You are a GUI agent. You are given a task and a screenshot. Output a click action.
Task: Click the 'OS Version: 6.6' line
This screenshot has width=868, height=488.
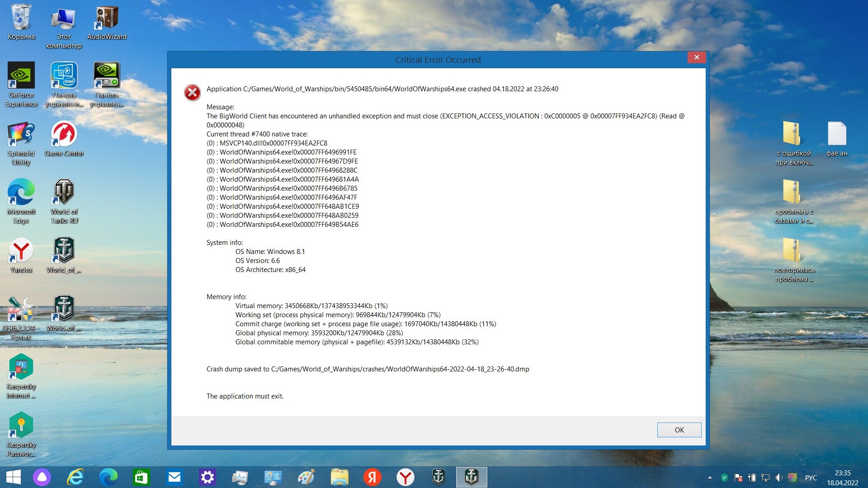pyautogui.click(x=257, y=261)
